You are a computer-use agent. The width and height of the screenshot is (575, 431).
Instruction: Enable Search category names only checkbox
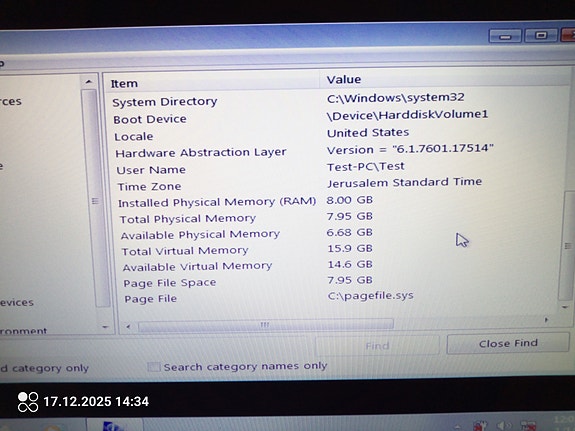[x=154, y=367]
